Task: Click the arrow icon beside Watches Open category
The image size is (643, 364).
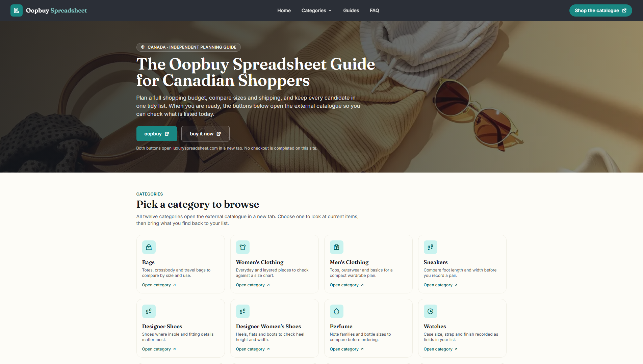Action: pos(456,349)
